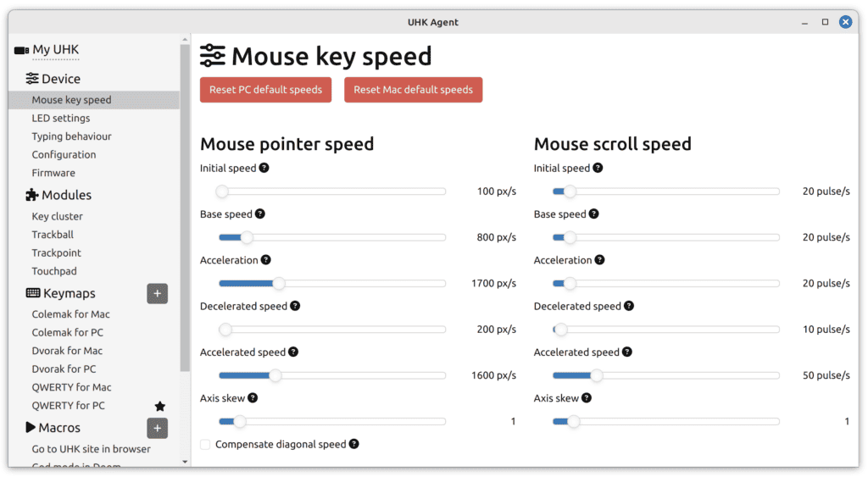Select Colemak for Mac keymap
This screenshot has width=868, height=477.
click(x=70, y=314)
